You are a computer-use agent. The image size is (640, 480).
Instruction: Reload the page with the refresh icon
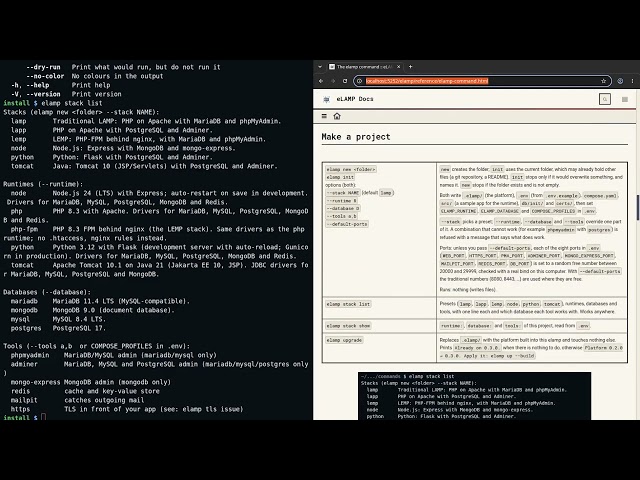(345, 81)
